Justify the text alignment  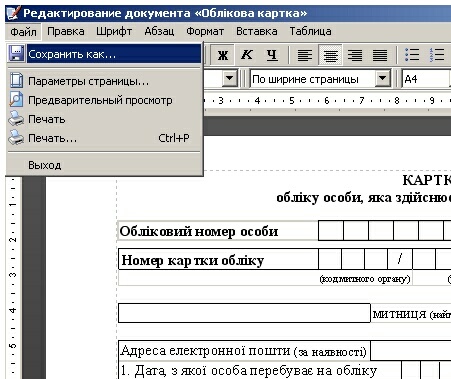click(x=380, y=55)
